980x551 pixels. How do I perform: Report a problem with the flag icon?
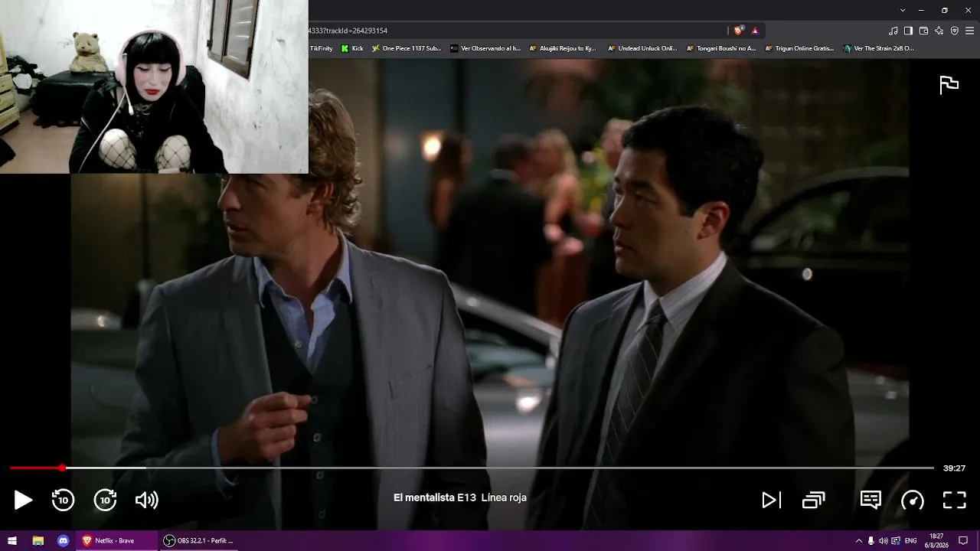click(949, 85)
